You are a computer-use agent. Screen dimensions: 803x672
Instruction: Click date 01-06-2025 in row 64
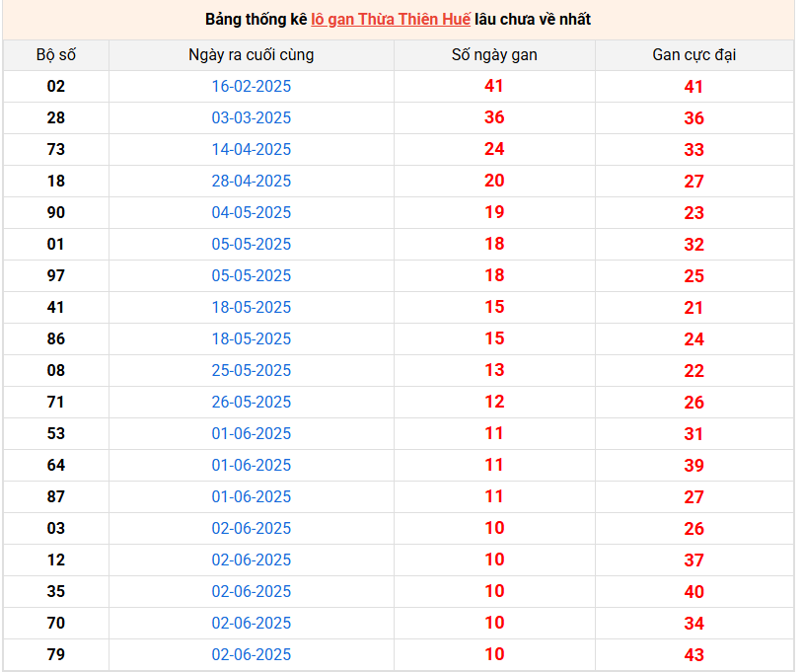click(x=252, y=466)
